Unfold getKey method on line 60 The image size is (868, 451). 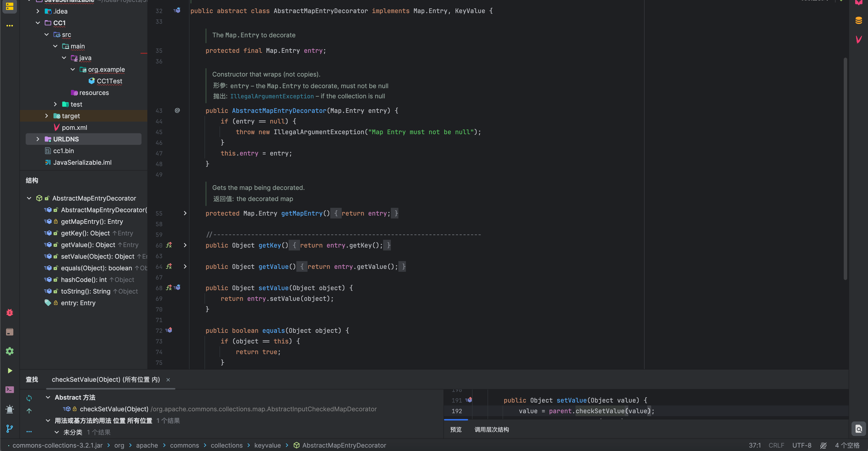pyautogui.click(x=185, y=245)
